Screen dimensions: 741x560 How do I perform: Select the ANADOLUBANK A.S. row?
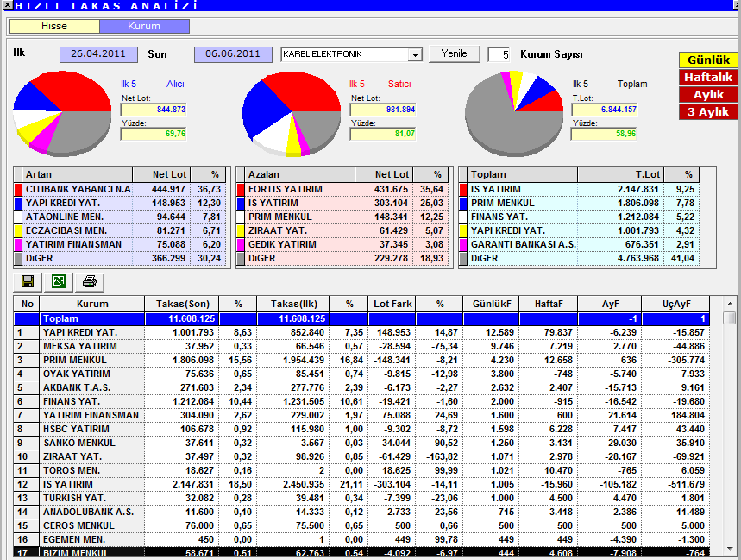click(361, 512)
